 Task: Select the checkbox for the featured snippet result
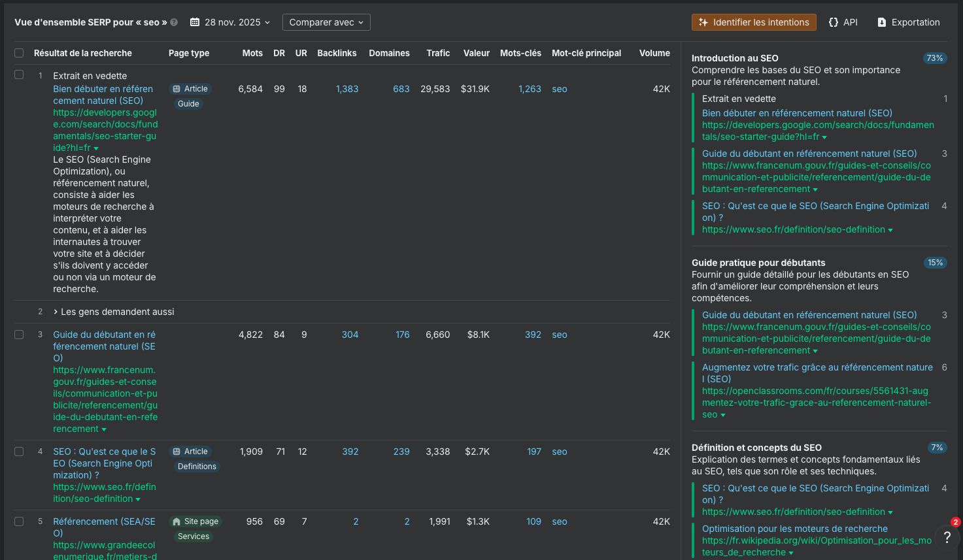click(x=18, y=74)
